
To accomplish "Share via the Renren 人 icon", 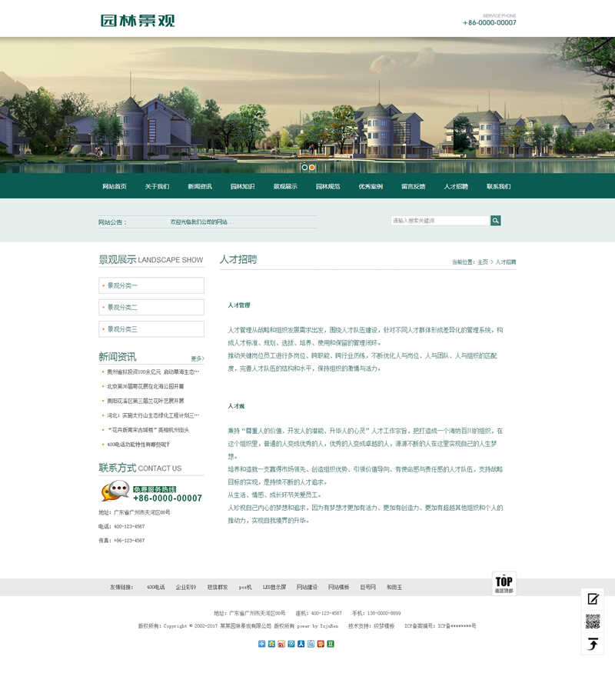I will coord(301,644).
